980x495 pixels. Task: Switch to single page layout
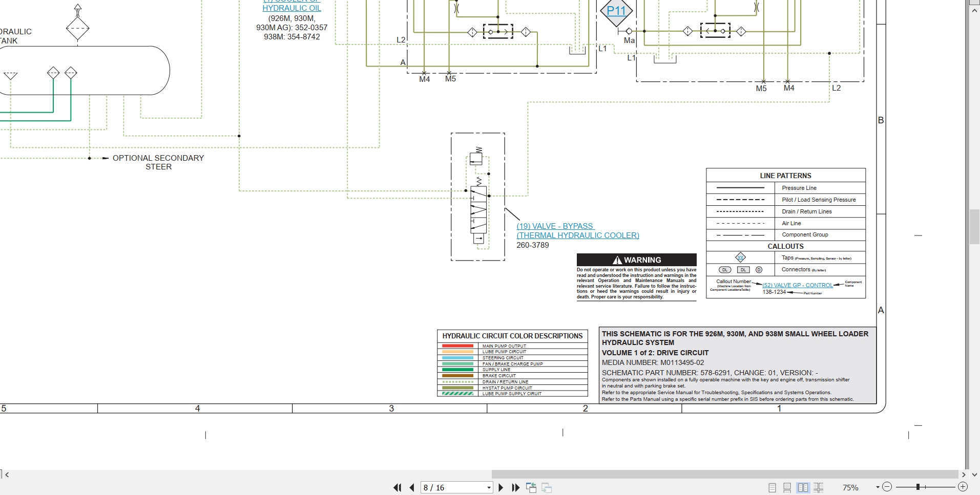(773, 488)
